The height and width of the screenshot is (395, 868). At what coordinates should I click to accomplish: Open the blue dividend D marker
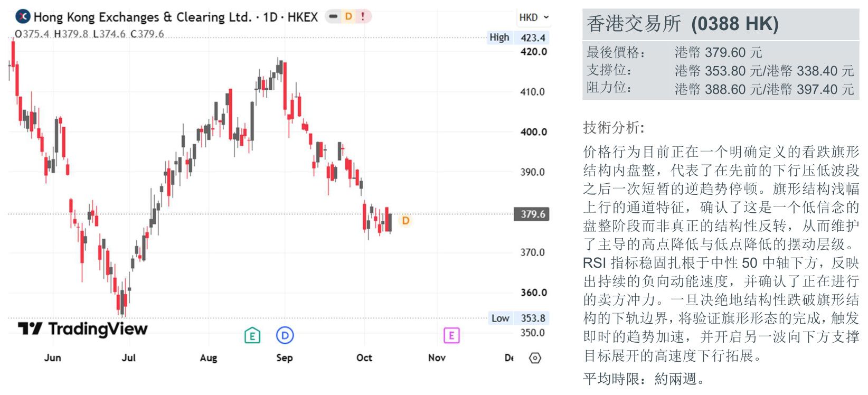pyautogui.click(x=285, y=335)
